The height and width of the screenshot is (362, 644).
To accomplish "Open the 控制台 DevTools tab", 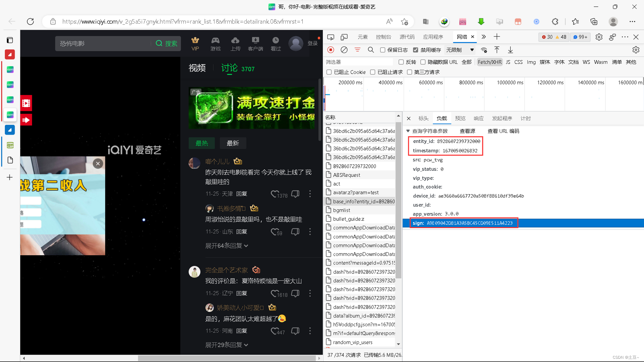I will coord(383,37).
